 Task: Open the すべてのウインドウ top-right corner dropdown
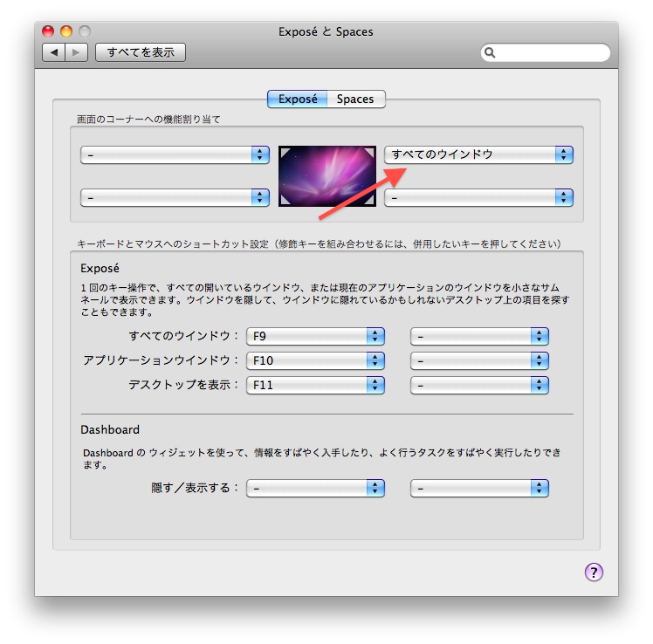tap(478, 154)
